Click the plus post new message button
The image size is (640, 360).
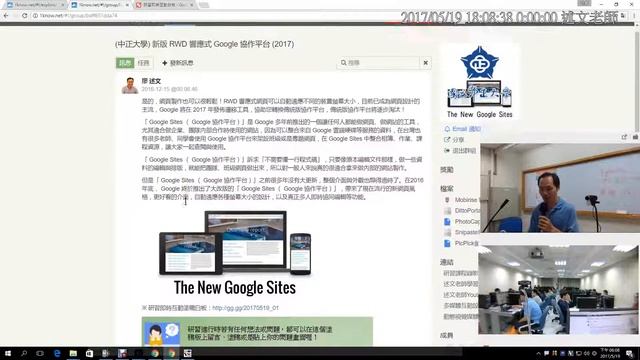[x=178, y=63]
